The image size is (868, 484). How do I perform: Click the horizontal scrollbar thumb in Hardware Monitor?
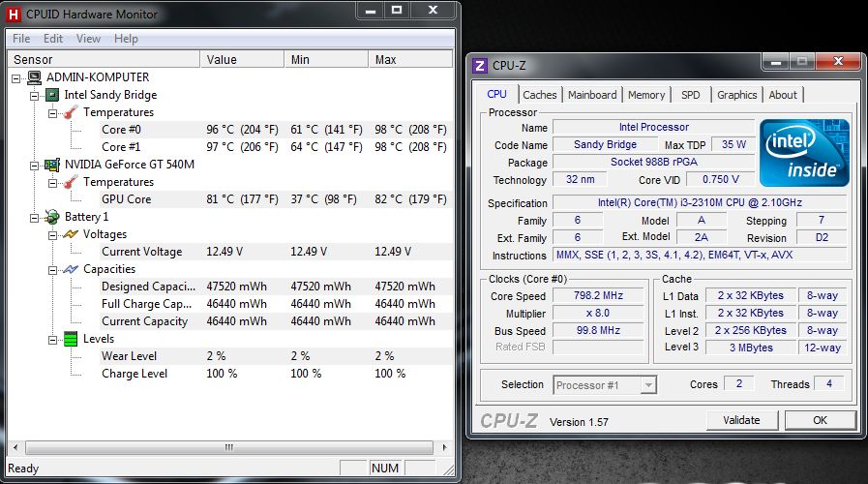(229, 447)
